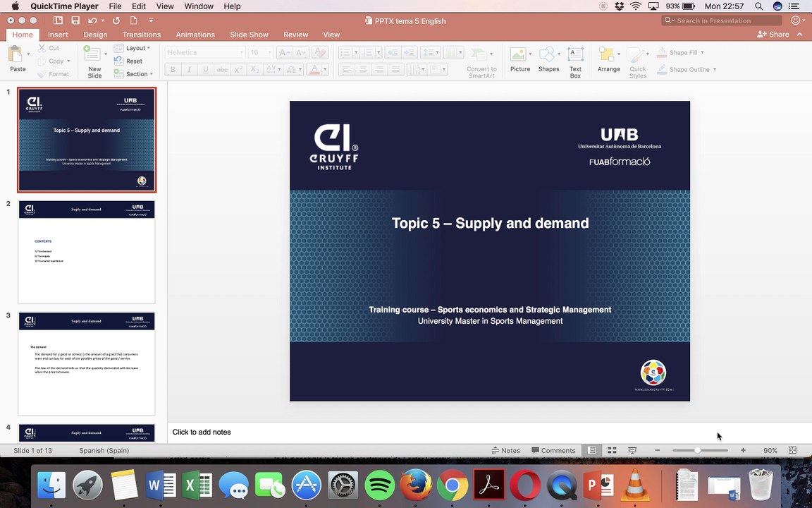Toggle Subscript formatting
Image resolution: width=812 pixels, height=508 pixels.
[x=254, y=69]
